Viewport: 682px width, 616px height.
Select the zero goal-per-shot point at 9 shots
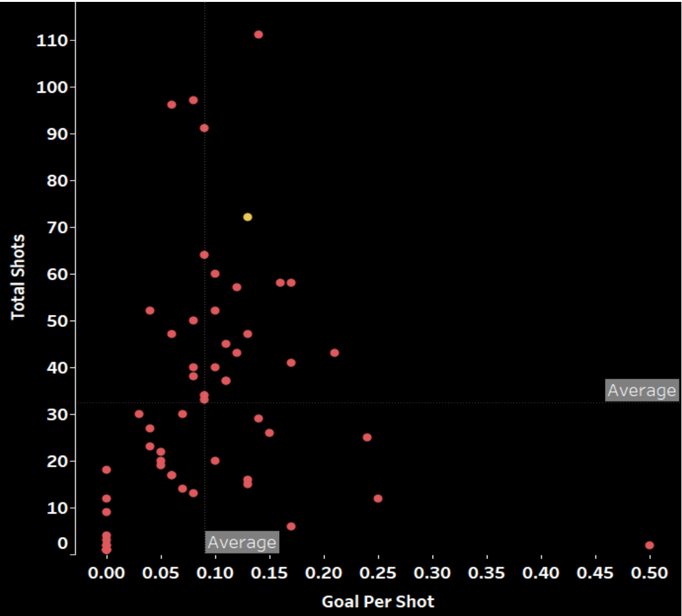(x=106, y=512)
